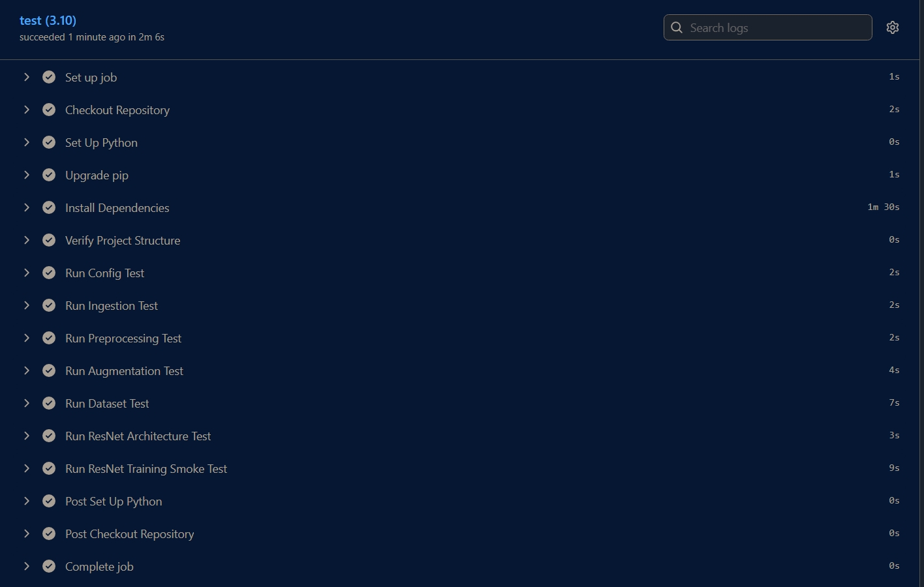
Task: Select the Run Augmentation Test step label
Action: point(124,371)
